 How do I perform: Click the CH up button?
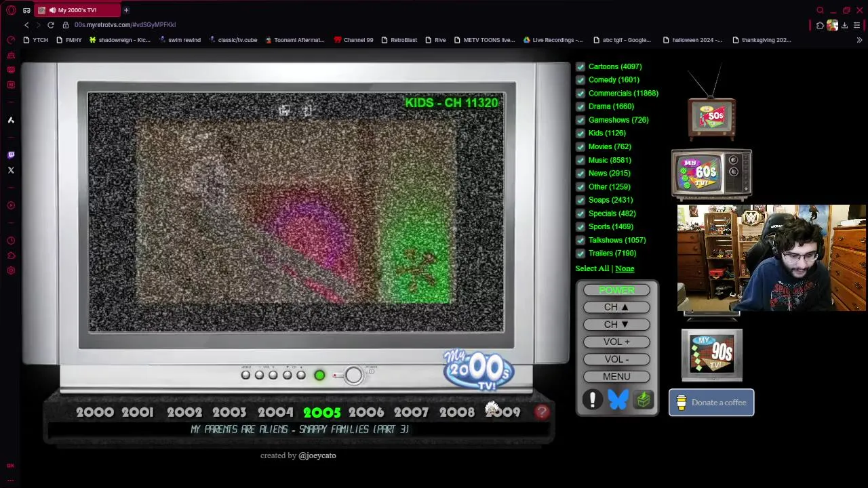616,307
